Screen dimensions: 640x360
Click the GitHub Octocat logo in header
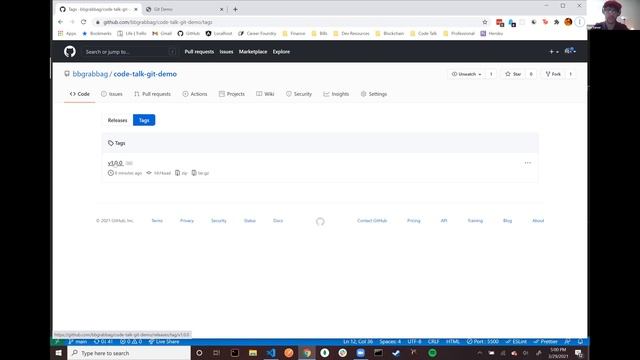[x=70, y=51]
